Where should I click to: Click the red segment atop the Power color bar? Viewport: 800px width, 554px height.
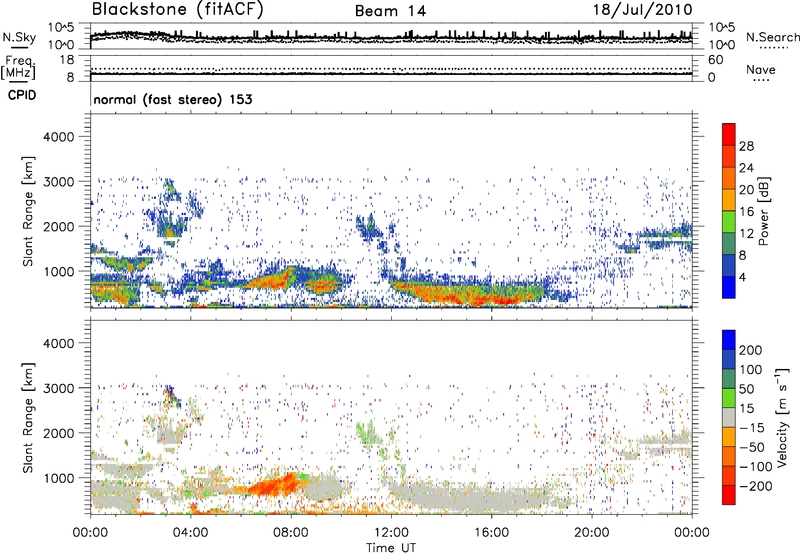point(729,134)
